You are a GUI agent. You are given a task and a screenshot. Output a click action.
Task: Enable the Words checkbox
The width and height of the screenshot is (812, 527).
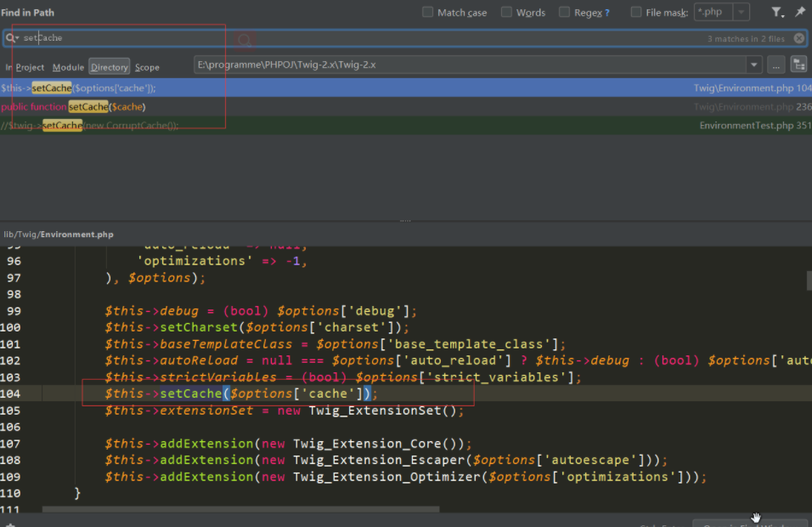(x=506, y=13)
